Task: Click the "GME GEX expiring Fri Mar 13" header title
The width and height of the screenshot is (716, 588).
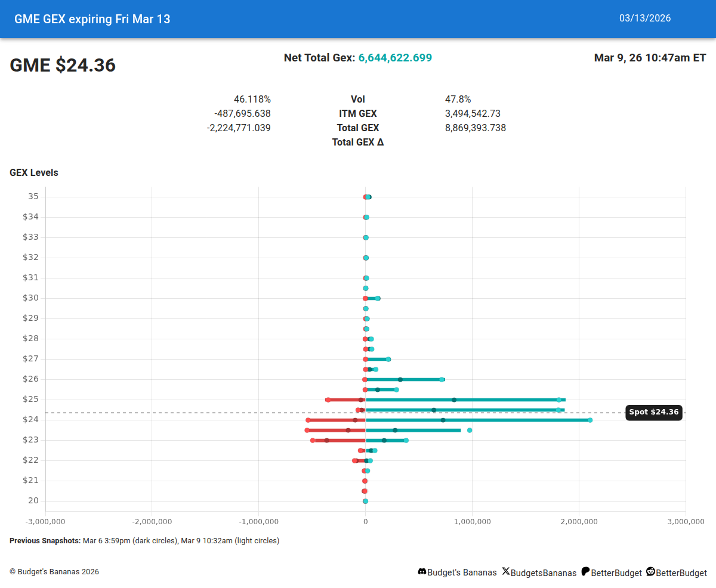Action: pos(92,19)
